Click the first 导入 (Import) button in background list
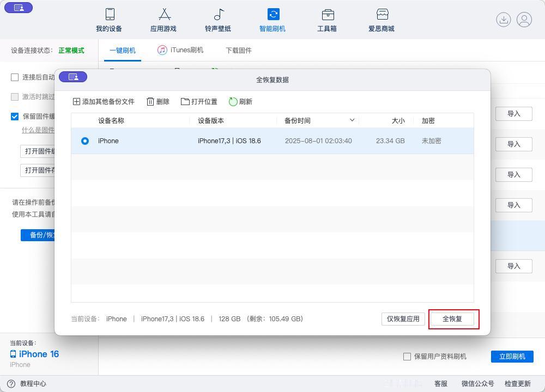This screenshot has height=392, width=545. (x=514, y=114)
